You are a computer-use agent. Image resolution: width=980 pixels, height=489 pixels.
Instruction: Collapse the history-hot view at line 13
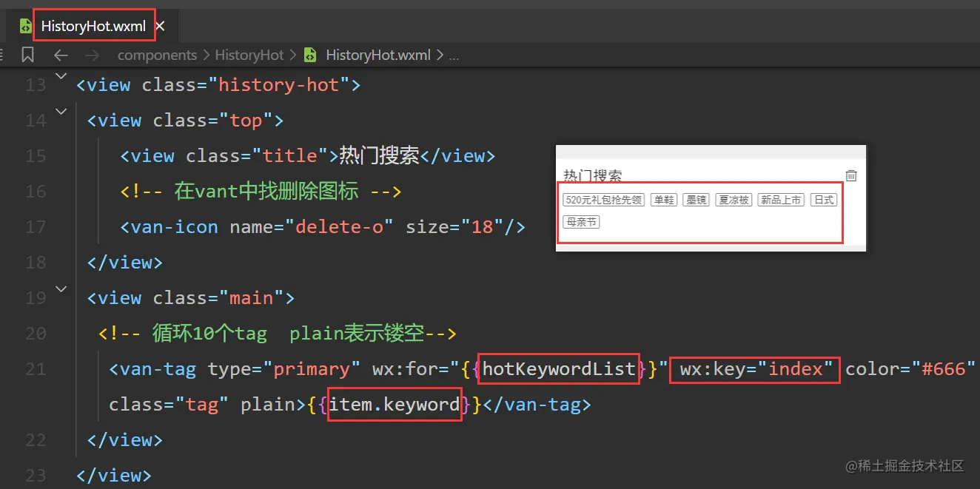tap(61, 76)
